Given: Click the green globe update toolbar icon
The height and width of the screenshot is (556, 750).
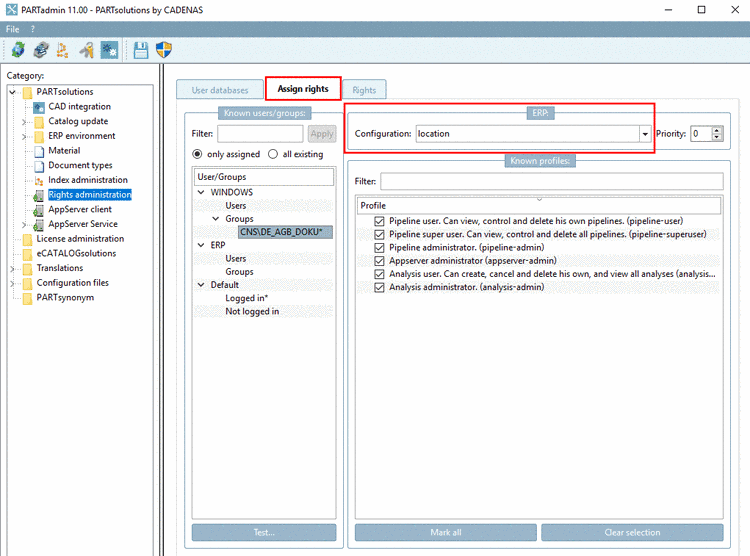Looking at the screenshot, I should tap(18, 50).
